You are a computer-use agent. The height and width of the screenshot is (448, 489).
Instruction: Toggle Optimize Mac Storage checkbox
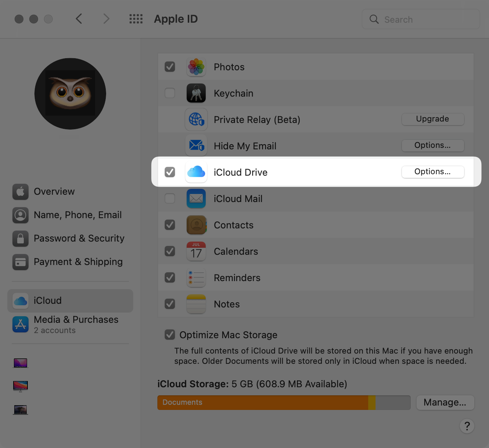click(x=170, y=335)
